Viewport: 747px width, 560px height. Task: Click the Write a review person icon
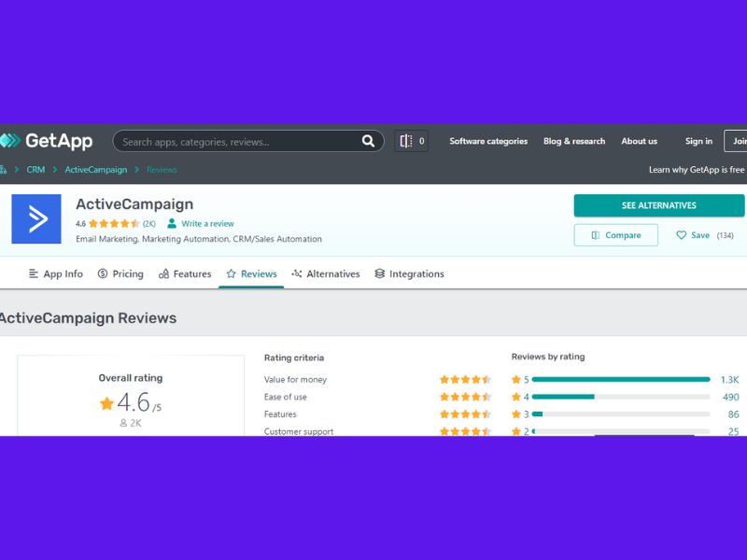(172, 223)
